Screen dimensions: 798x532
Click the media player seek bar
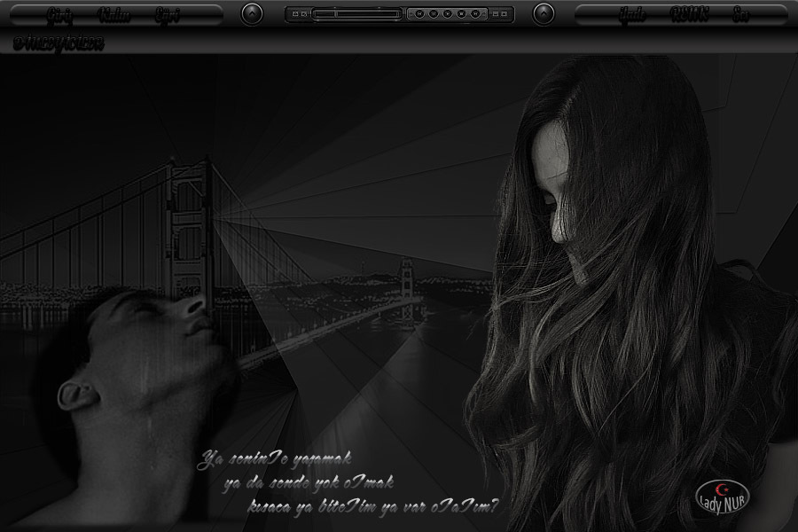[368, 13]
